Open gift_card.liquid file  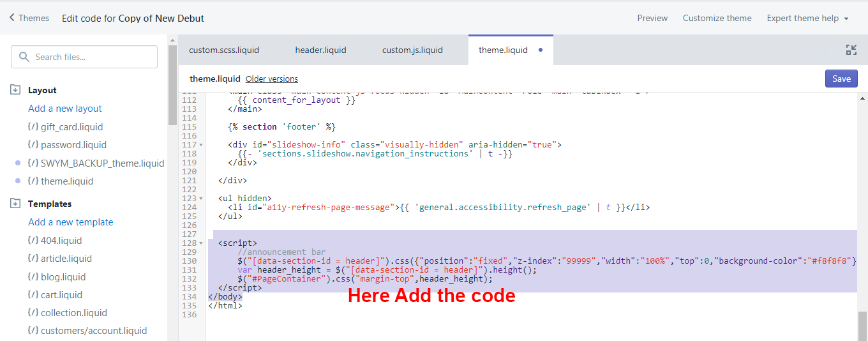[71, 127]
